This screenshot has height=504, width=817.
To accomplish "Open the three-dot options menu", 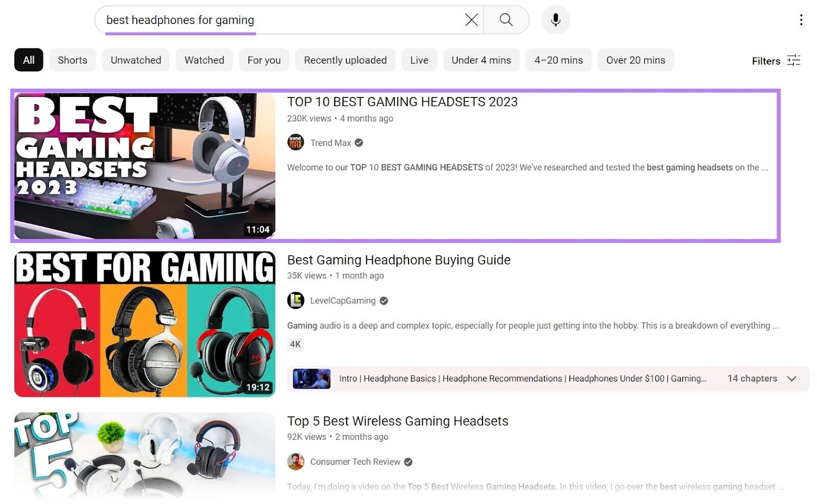I will (x=801, y=20).
